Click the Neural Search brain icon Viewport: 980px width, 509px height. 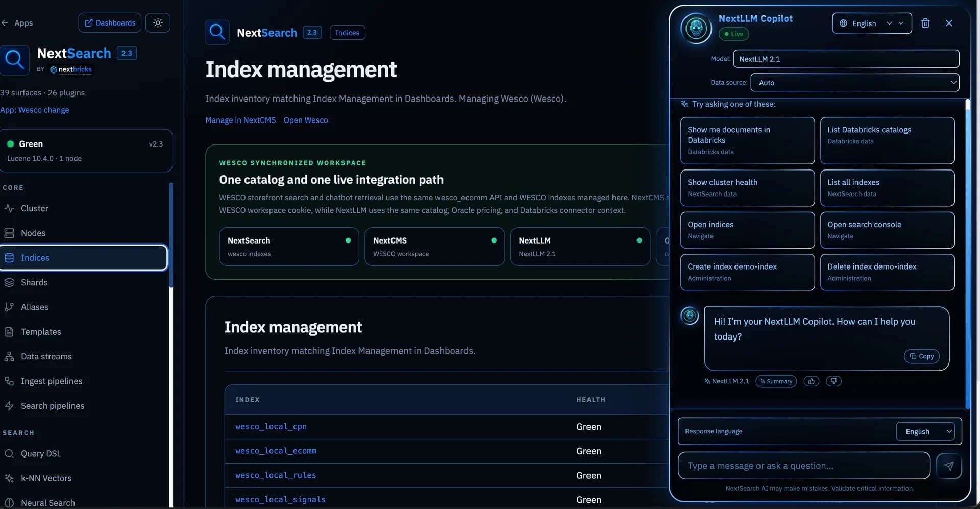point(9,503)
